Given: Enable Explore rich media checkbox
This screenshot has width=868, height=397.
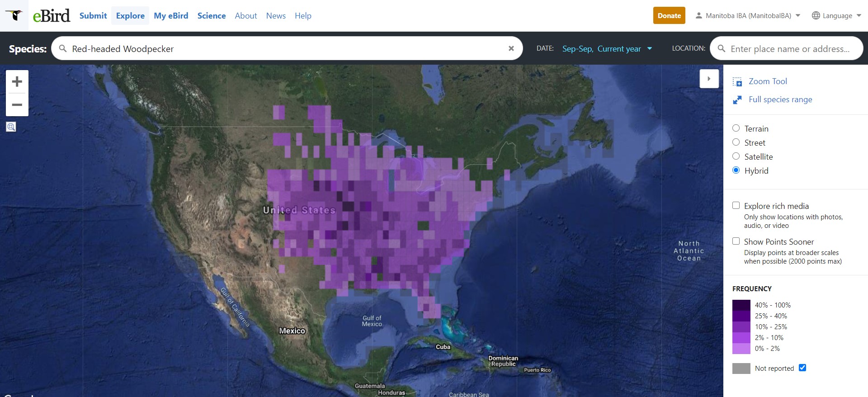Looking at the screenshot, I should coord(736,206).
